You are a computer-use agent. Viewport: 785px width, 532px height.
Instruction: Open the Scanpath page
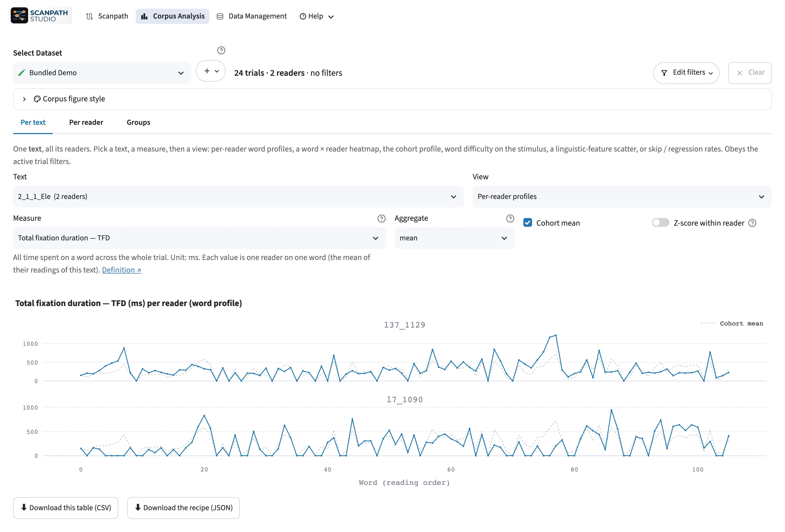[x=107, y=16]
